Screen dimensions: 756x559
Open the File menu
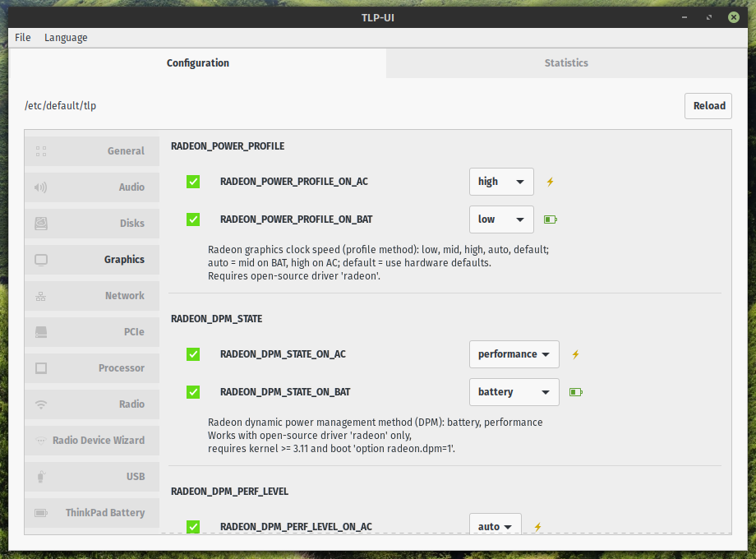tap(23, 38)
